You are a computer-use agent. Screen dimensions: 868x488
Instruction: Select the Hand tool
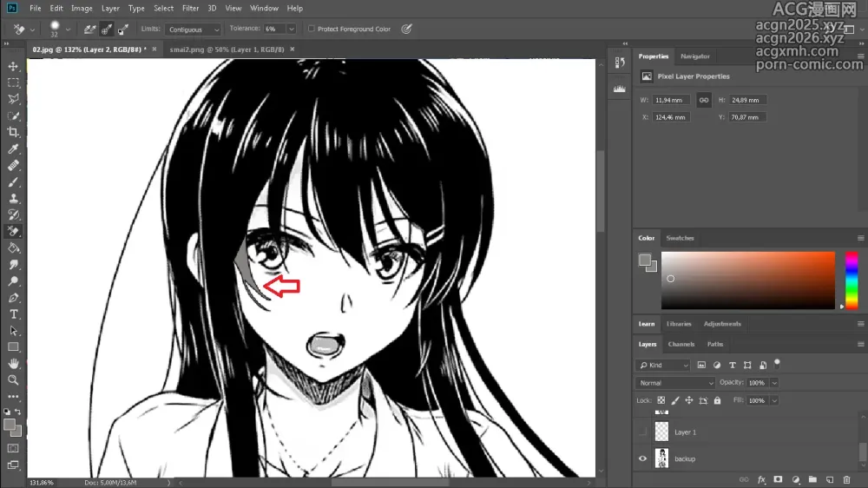tap(13, 363)
